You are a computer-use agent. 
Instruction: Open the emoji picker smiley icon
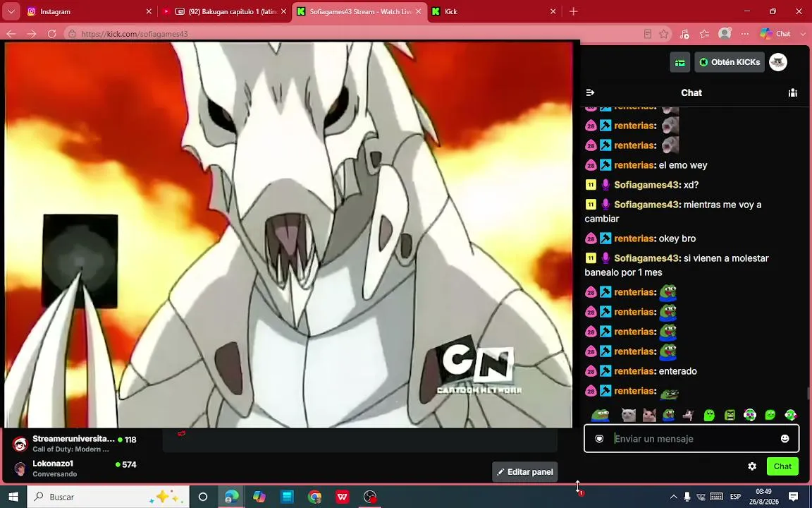(785, 439)
